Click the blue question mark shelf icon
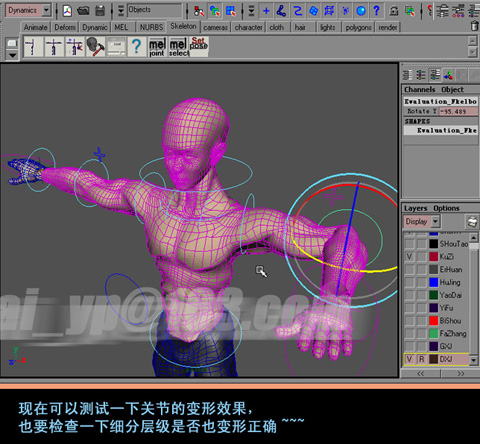Viewport: 480px width, 444px height. [136, 47]
